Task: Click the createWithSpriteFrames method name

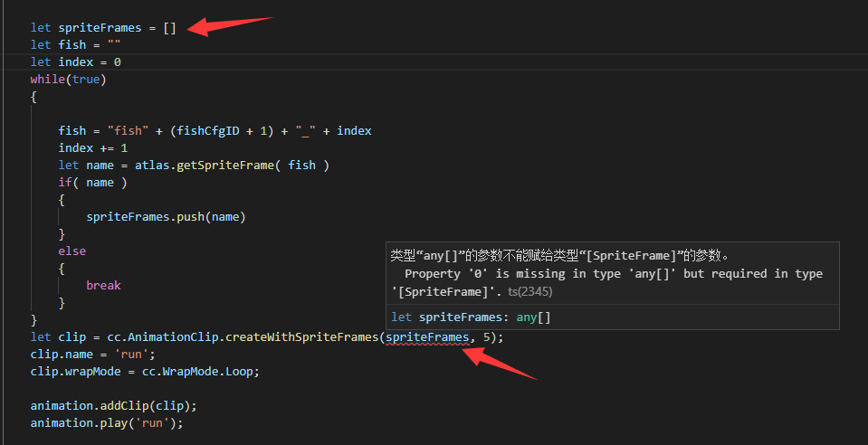Action: click(x=301, y=337)
